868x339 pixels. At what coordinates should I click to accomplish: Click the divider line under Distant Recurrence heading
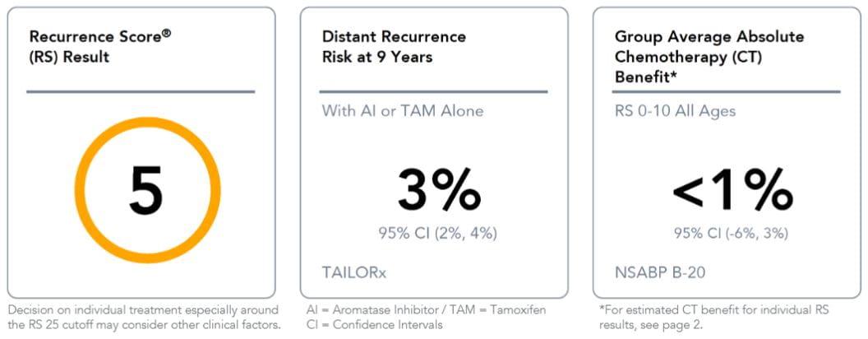pyautogui.click(x=433, y=91)
